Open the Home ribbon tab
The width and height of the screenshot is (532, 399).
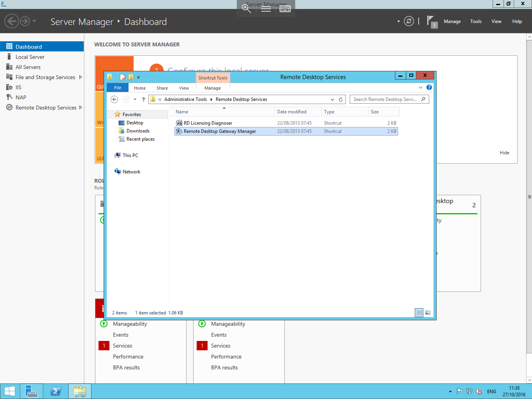140,88
